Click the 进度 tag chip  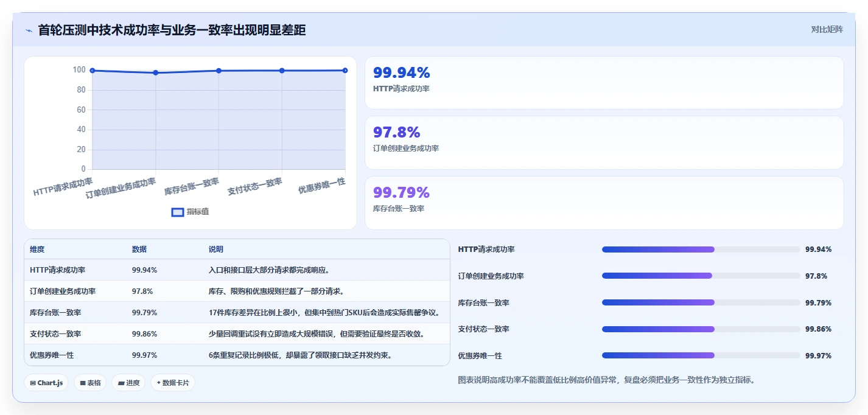[x=128, y=383]
